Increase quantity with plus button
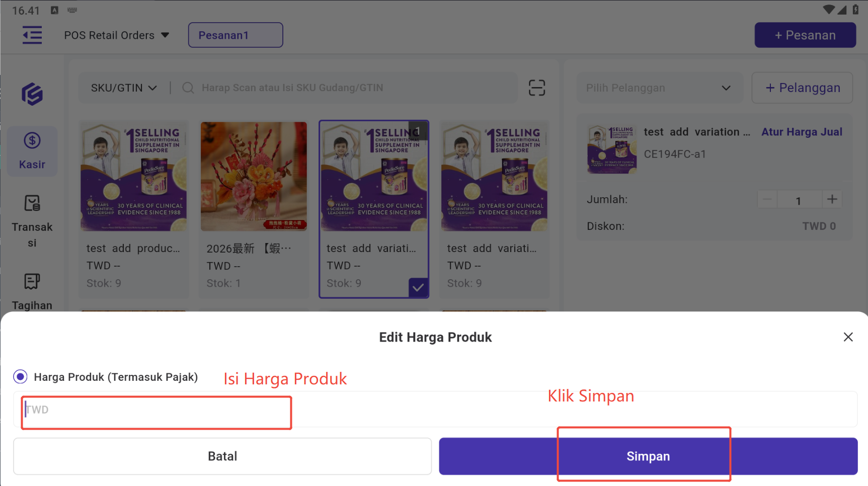Viewport: 868px width, 486px height. (832, 200)
